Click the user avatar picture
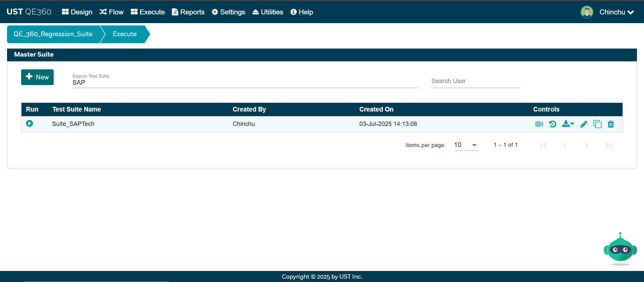The width and height of the screenshot is (644, 282). (x=587, y=12)
